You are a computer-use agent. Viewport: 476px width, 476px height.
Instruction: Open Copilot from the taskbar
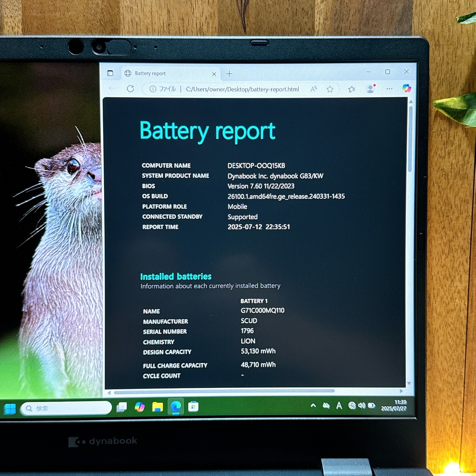click(139, 407)
